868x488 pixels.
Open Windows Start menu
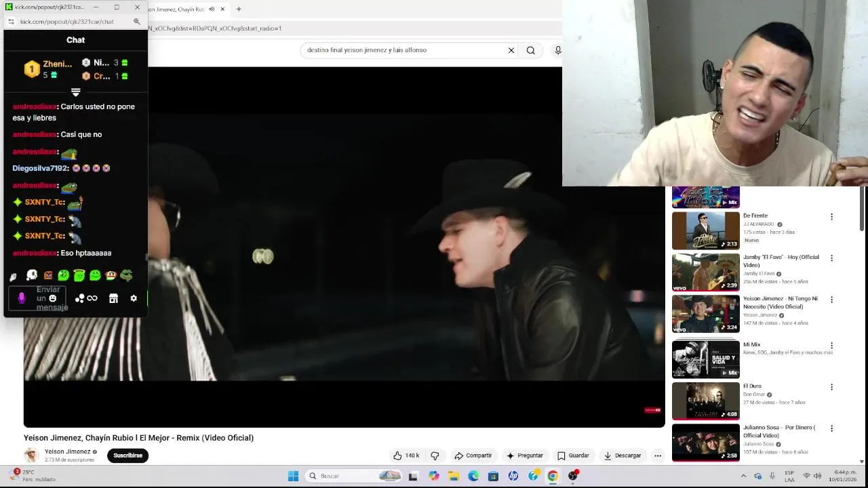tap(293, 476)
